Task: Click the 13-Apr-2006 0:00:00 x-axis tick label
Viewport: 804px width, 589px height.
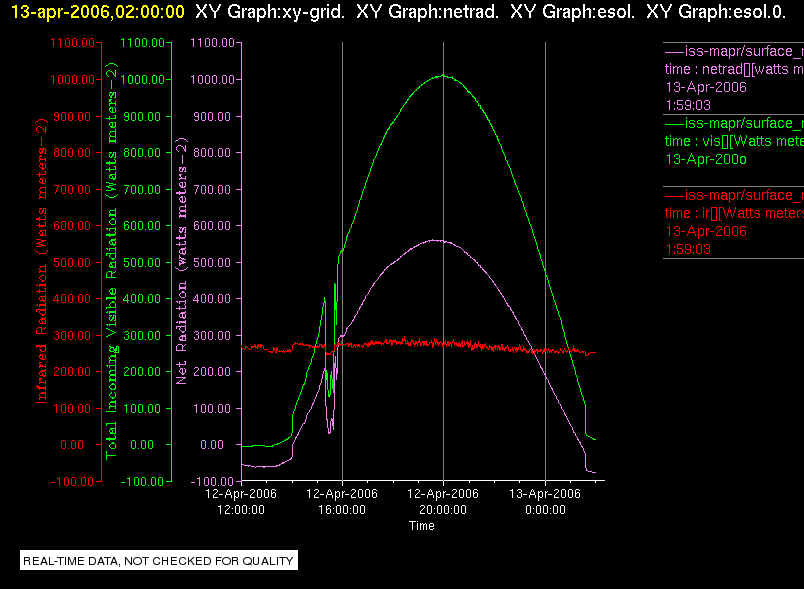Action: click(x=545, y=502)
